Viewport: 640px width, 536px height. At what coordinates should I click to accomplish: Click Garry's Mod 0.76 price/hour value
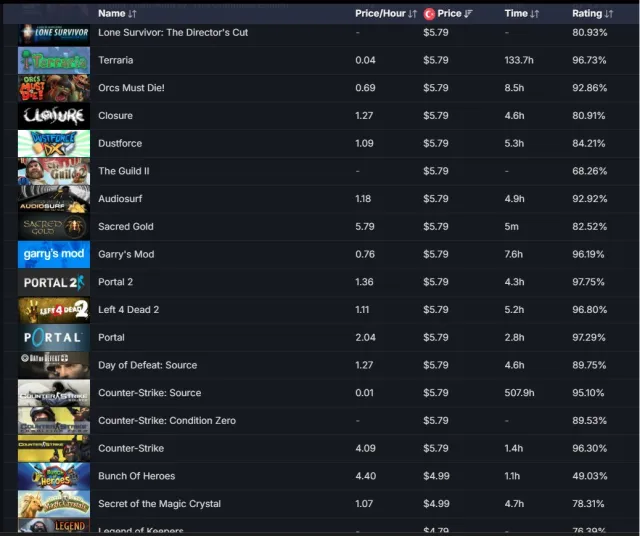[x=365, y=254]
